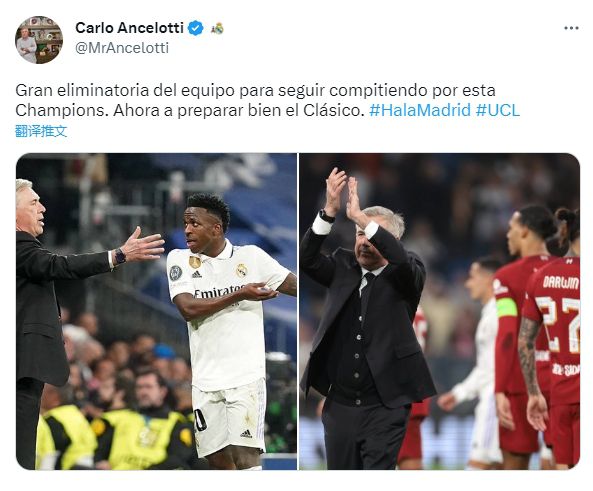Open the circular profile avatar picture

click(x=39, y=39)
